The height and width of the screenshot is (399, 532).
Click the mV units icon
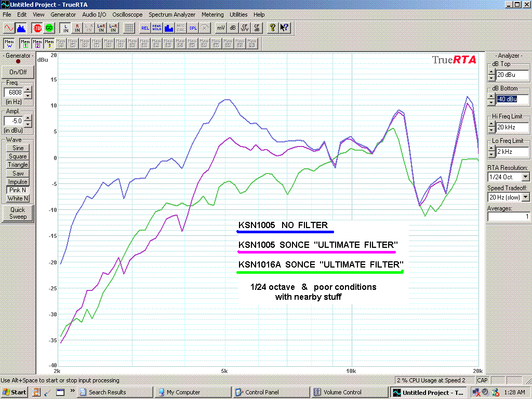click(x=221, y=28)
